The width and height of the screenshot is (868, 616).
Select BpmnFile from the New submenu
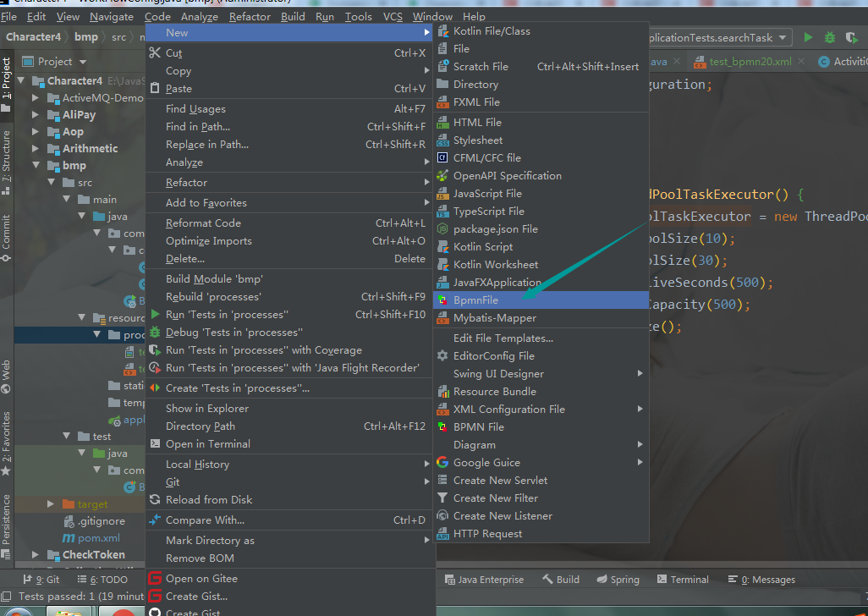tap(541, 300)
